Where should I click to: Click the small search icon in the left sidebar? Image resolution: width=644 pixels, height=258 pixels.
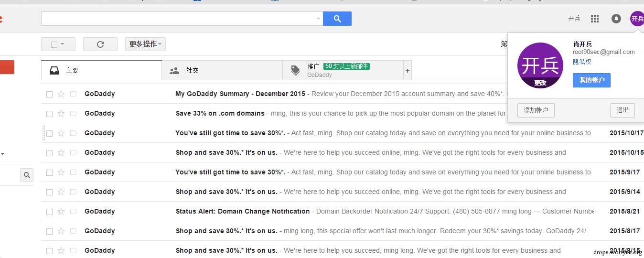click(x=27, y=175)
